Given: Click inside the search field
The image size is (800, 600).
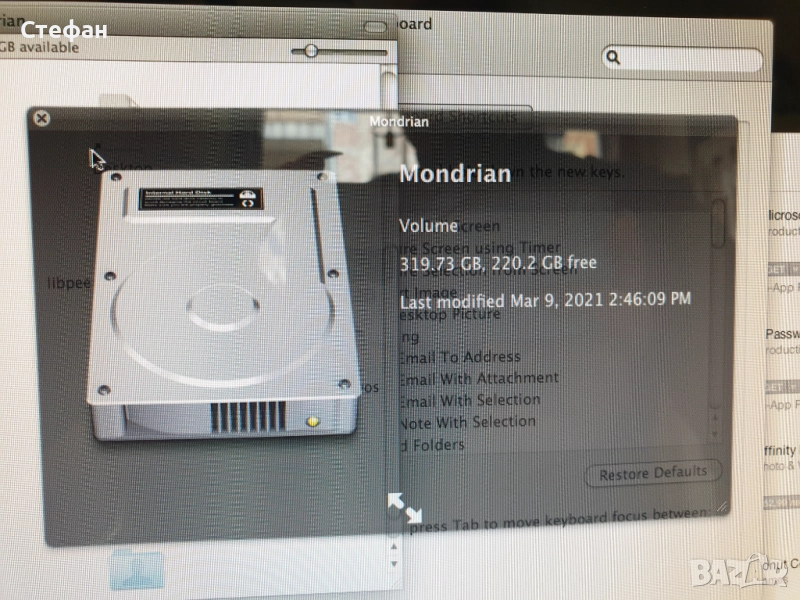Looking at the screenshot, I should pos(690,59).
